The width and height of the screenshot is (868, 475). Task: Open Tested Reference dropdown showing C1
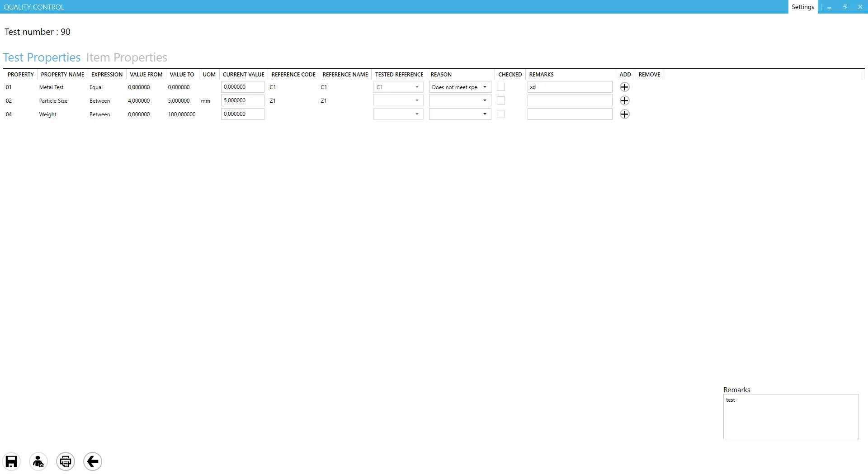(398, 87)
